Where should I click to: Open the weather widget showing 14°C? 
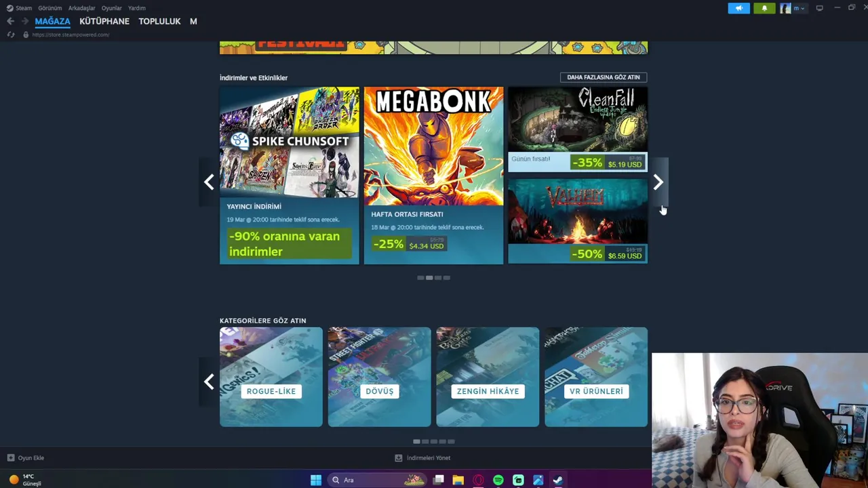tap(25, 480)
